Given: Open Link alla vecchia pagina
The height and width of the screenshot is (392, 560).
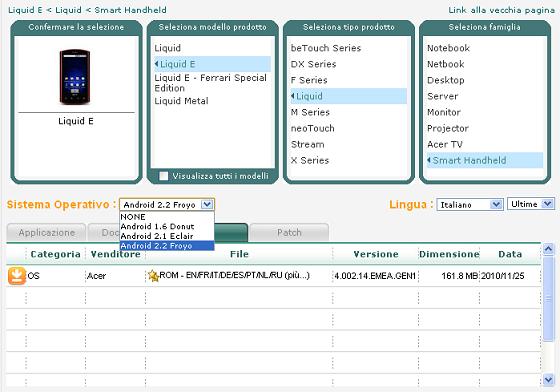Looking at the screenshot, I should (x=501, y=10).
